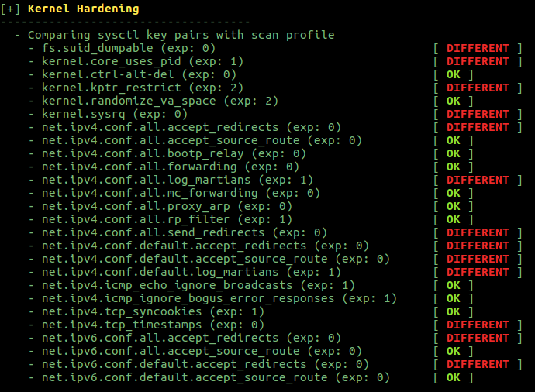This screenshot has width=535, height=392.
Task: Click the [+] marker before Kernel Hardening
Action: 10,9
